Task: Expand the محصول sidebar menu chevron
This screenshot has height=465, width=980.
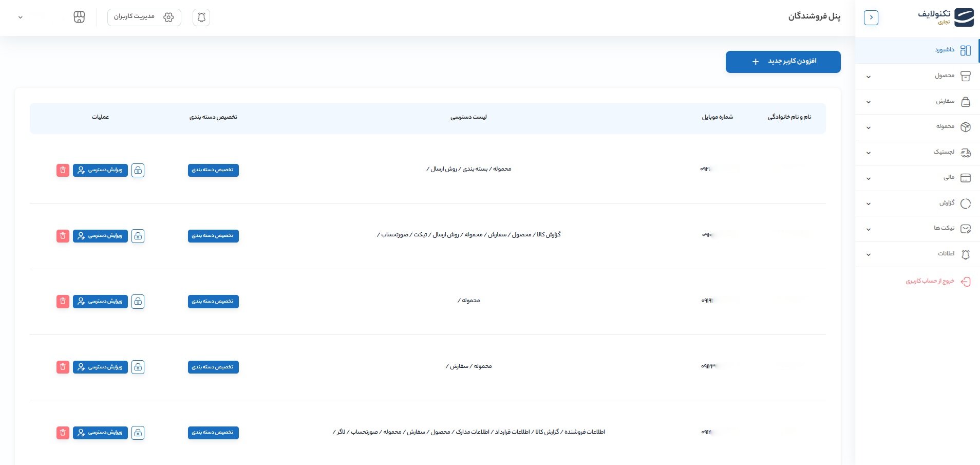Action: 869,77
